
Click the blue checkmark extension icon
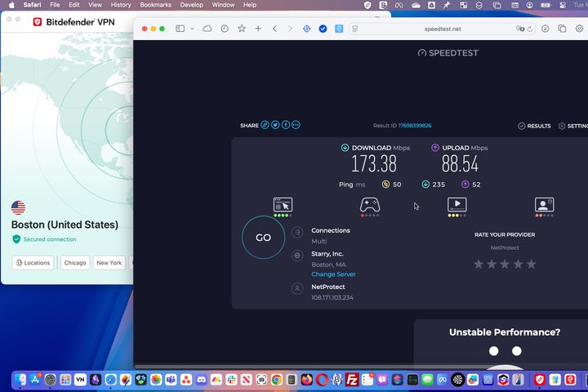323,29
